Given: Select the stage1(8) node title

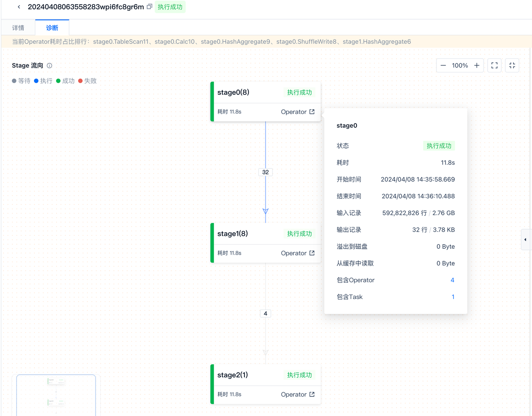Looking at the screenshot, I should [x=232, y=234].
